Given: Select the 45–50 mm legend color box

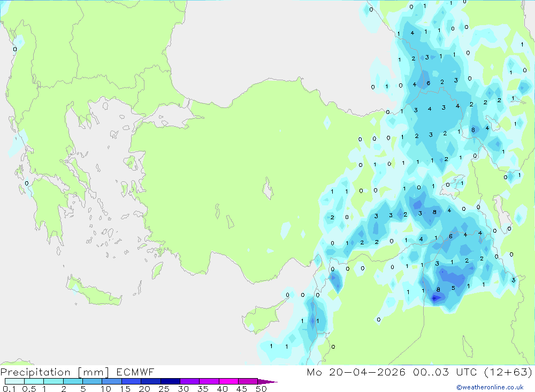Looking at the screenshot, I should tap(248, 381).
